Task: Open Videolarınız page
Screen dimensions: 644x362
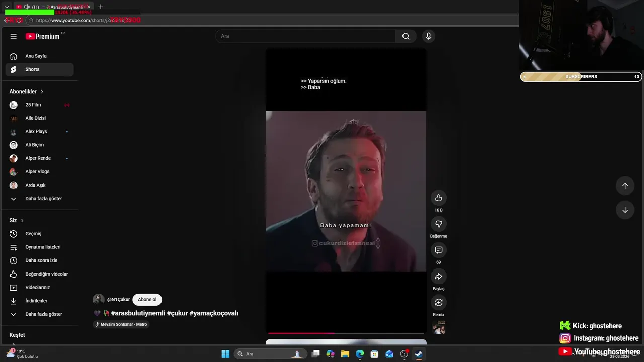Action: tap(40, 288)
